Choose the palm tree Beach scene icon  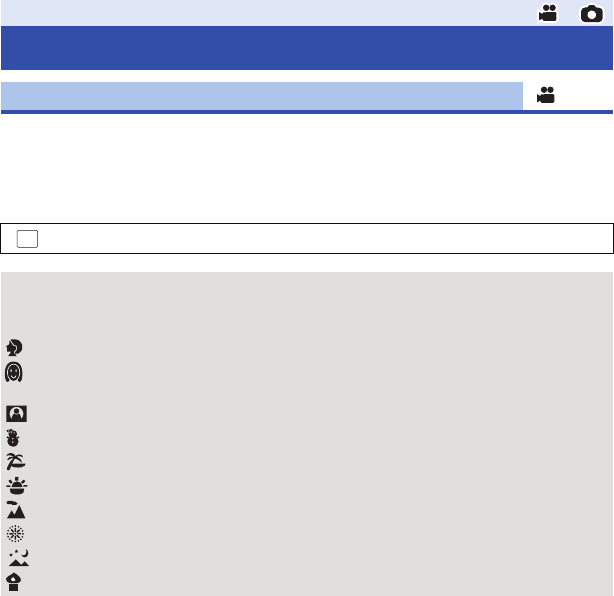(16, 462)
